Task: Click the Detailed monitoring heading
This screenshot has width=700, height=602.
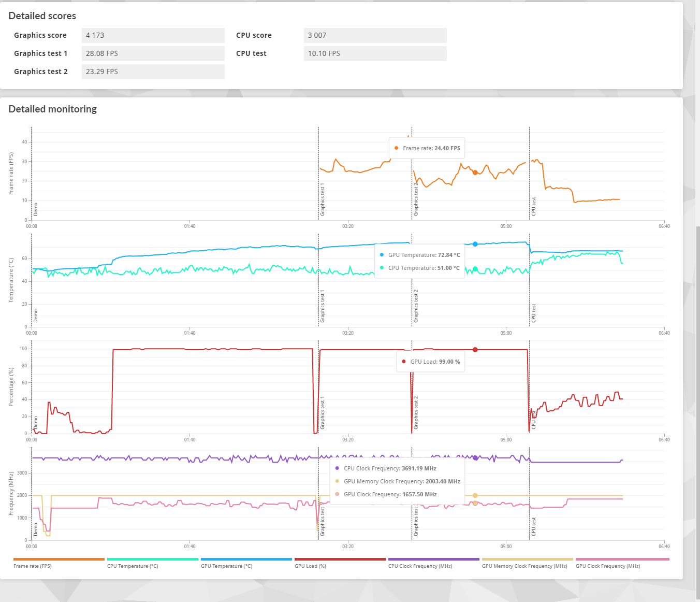Action: [53, 109]
